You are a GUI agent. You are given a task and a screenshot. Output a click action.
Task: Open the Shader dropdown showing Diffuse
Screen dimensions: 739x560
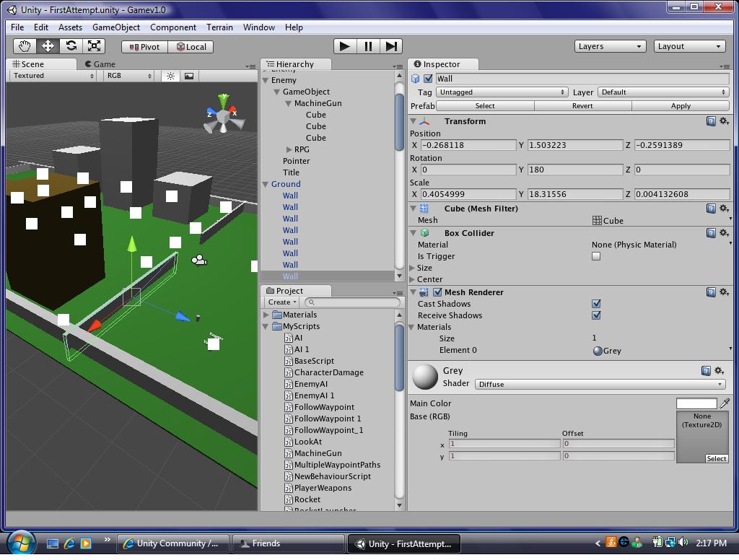600,384
